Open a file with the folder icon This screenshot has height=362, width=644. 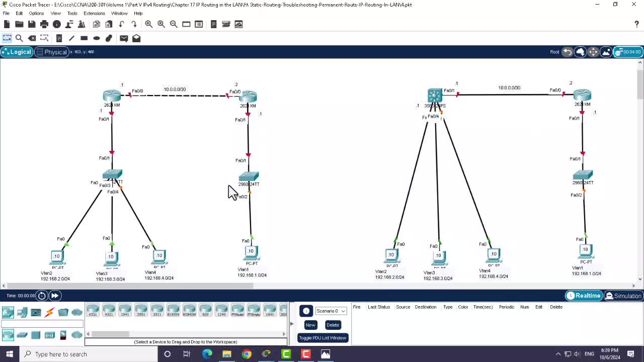point(19,24)
